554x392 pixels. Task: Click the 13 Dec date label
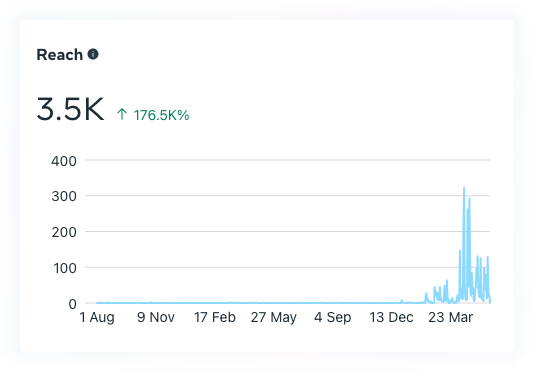click(391, 317)
